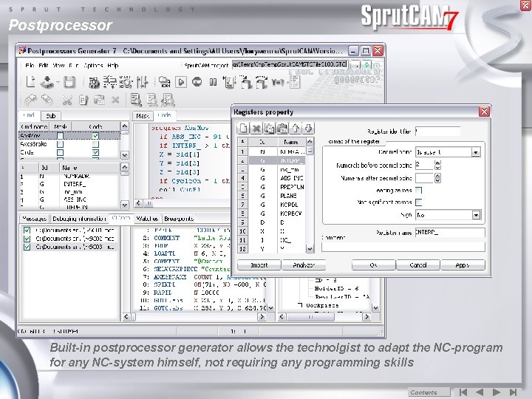
Task: Click the open CLData folder icon in toolbar
Action: 164,82
